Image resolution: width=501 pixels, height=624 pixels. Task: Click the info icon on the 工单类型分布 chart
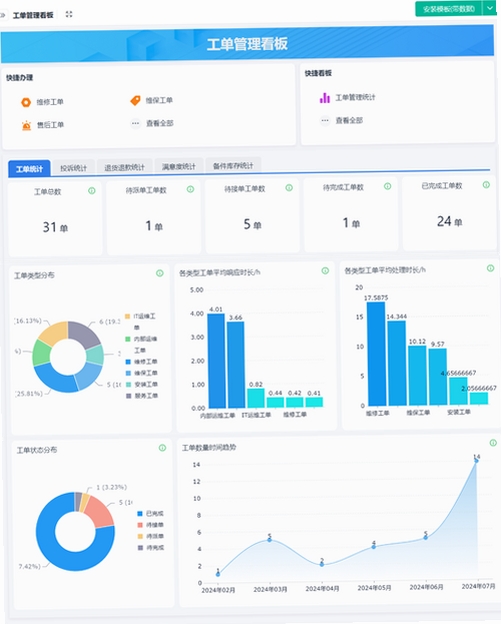click(160, 273)
